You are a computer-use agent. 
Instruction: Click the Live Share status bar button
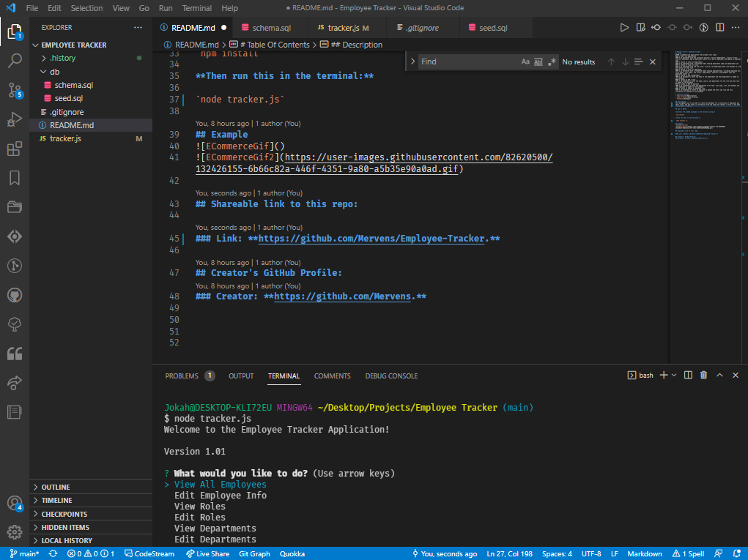click(207, 554)
